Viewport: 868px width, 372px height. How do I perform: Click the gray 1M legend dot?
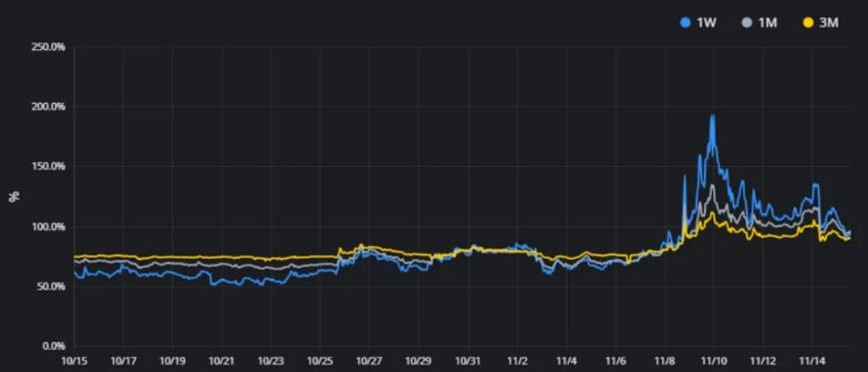tap(746, 24)
